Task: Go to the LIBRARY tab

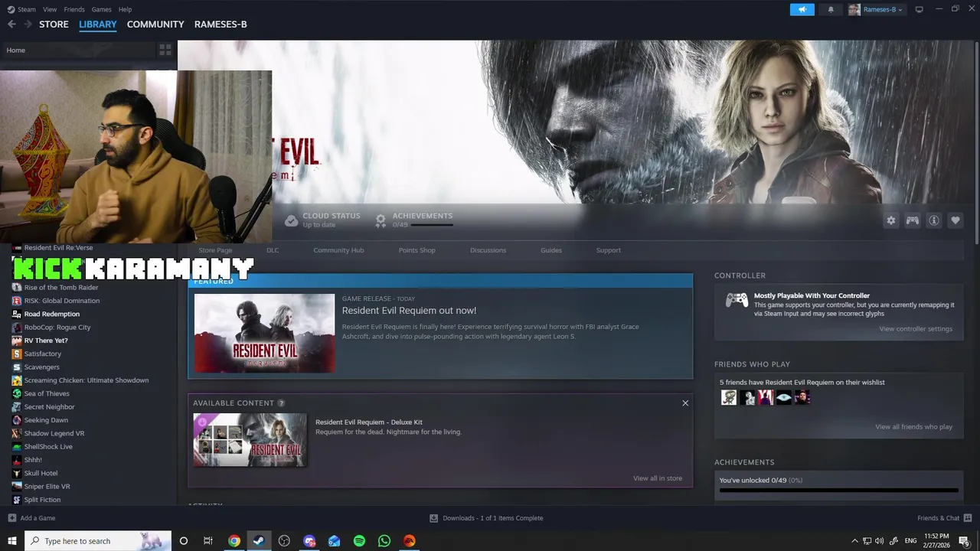Action: coord(98,24)
